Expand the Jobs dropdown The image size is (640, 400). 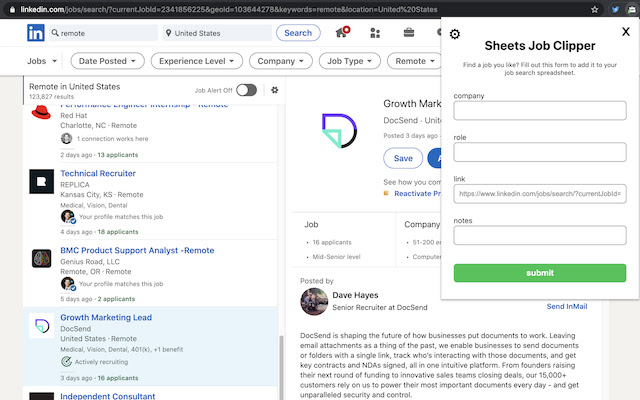[x=42, y=61]
